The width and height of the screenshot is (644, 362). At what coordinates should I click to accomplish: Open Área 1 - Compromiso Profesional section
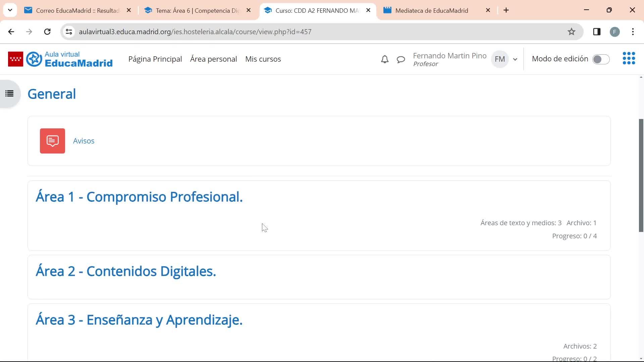(x=139, y=197)
